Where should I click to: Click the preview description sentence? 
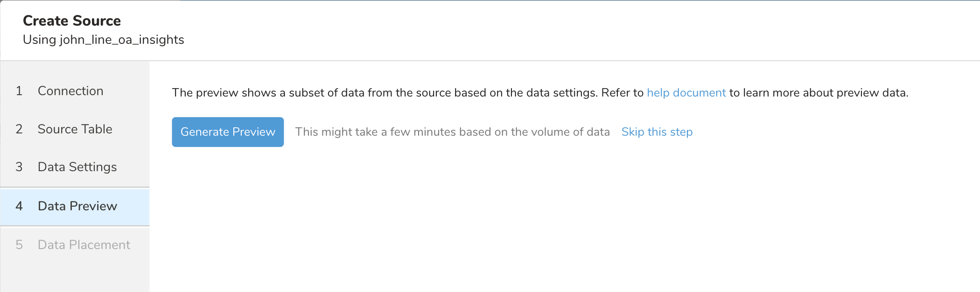click(x=406, y=93)
